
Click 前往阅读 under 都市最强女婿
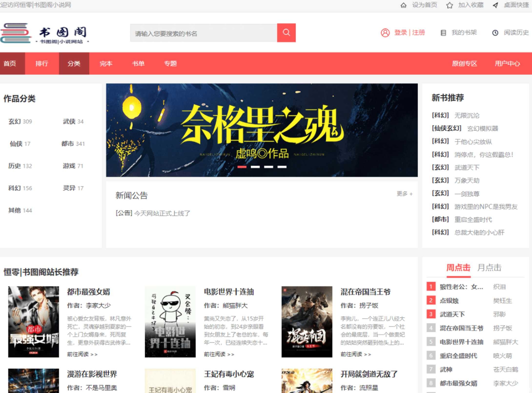(x=82, y=354)
